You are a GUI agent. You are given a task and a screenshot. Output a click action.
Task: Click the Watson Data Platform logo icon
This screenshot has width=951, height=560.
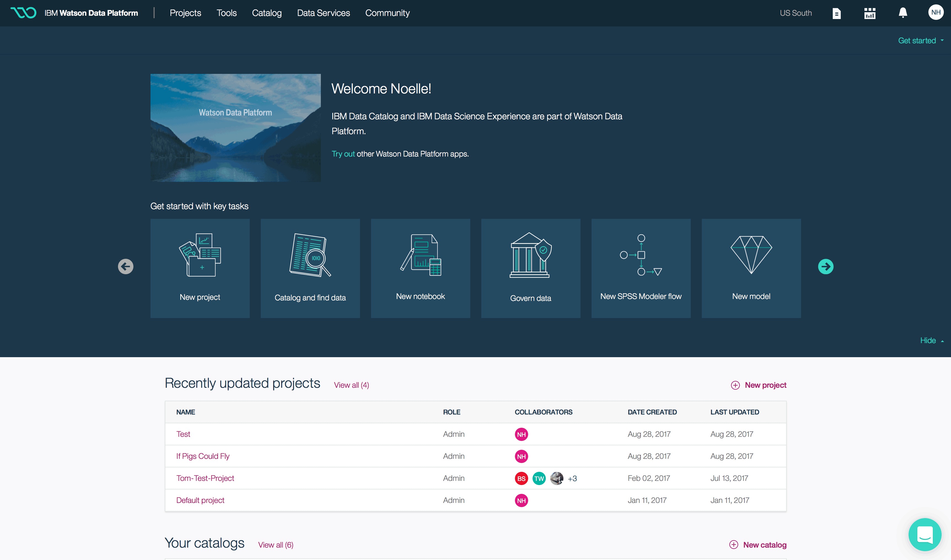click(x=23, y=13)
